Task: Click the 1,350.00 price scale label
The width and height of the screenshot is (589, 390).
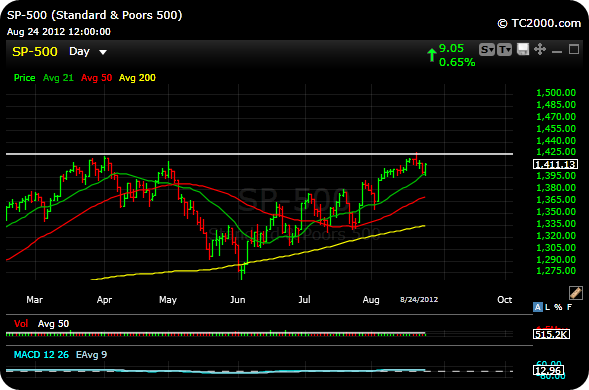Action: click(x=556, y=212)
